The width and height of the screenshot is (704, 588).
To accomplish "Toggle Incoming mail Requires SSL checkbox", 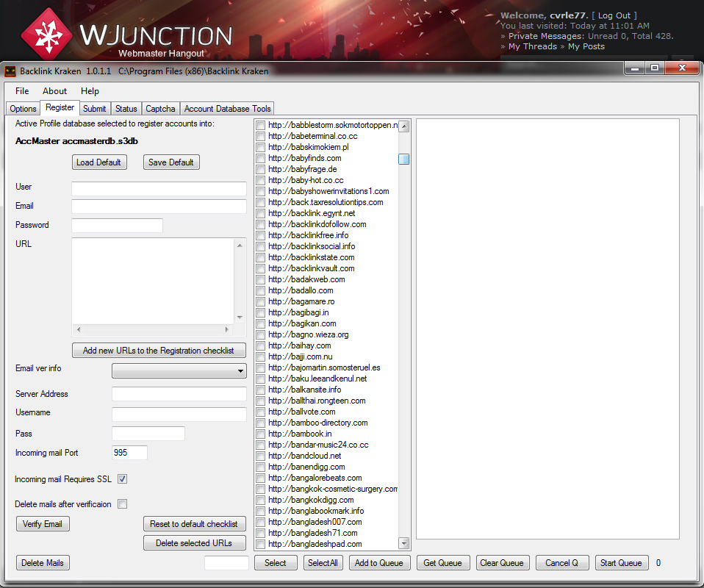I will click(123, 479).
